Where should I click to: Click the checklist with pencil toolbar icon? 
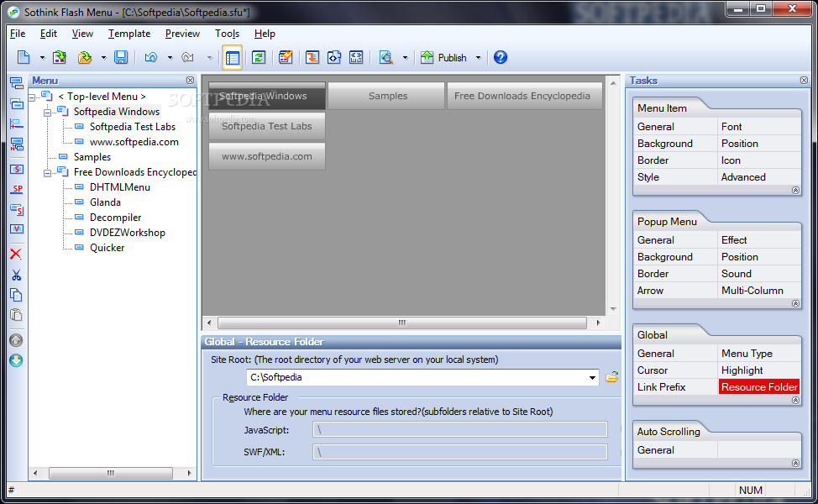point(286,57)
